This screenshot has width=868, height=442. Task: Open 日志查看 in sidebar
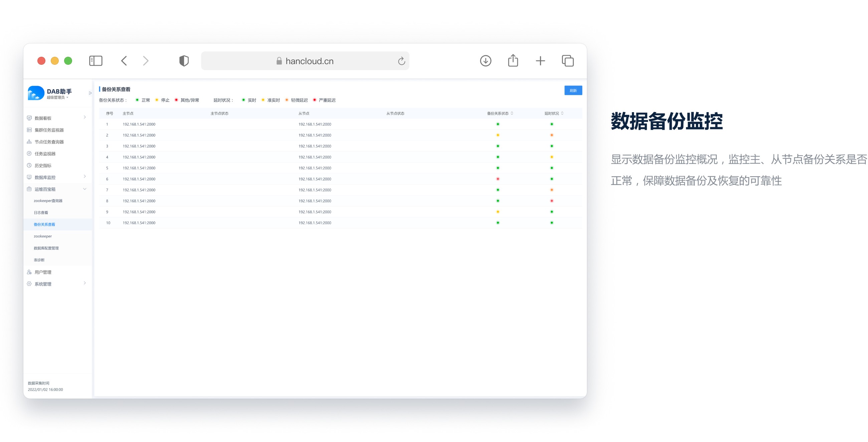click(x=41, y=213)
